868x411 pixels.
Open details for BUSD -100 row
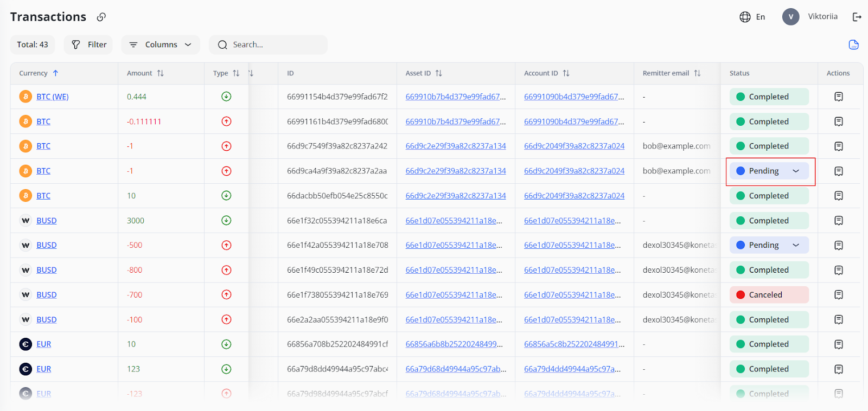pyautogui.click(x=839, y=319)
